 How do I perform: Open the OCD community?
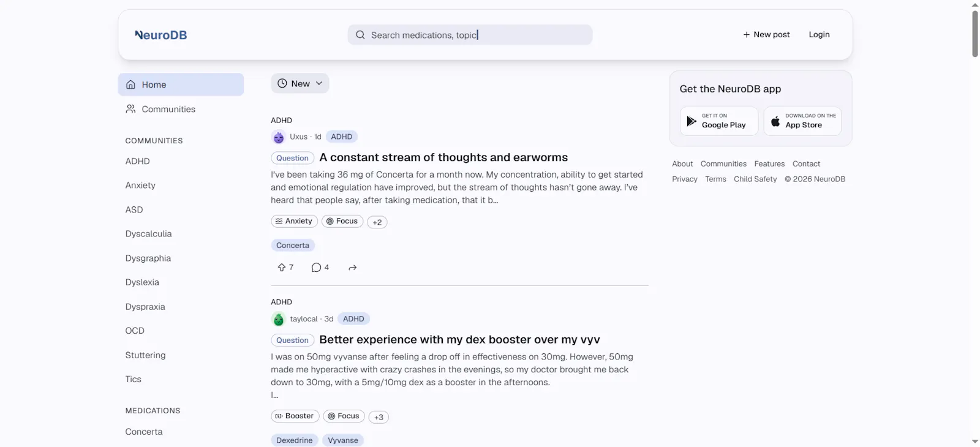[135, 331]
